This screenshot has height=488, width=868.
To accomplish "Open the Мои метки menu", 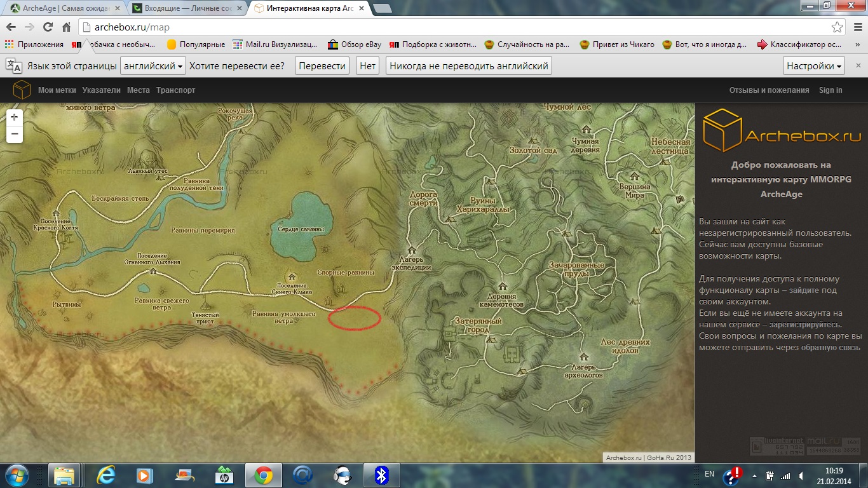I will tap(57, 90).
